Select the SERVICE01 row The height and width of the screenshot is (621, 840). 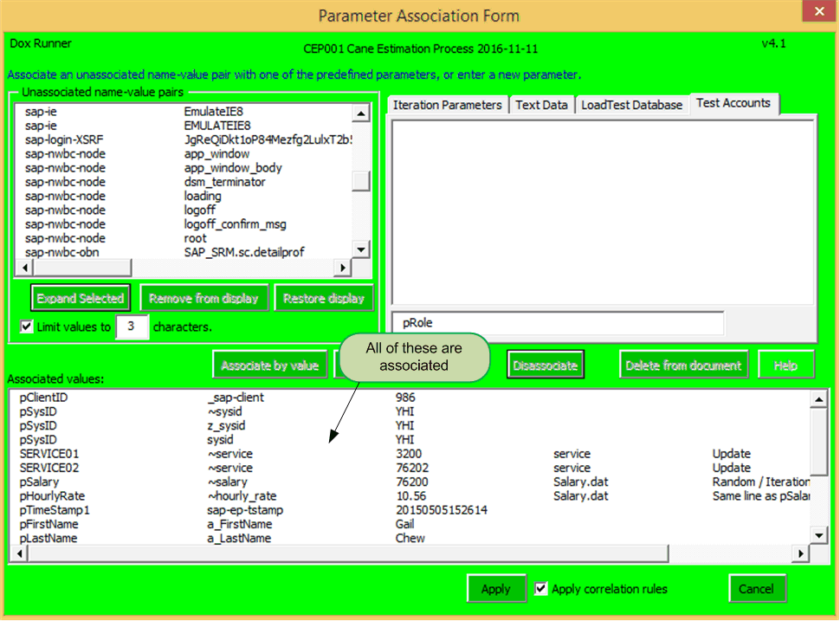click(410, 453)
